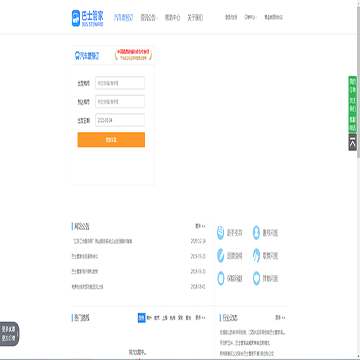Image resolution: width=360 pixels, height=360 pixels.
Task: Open the 关于我们 navigation item
Action: (195, 18)
